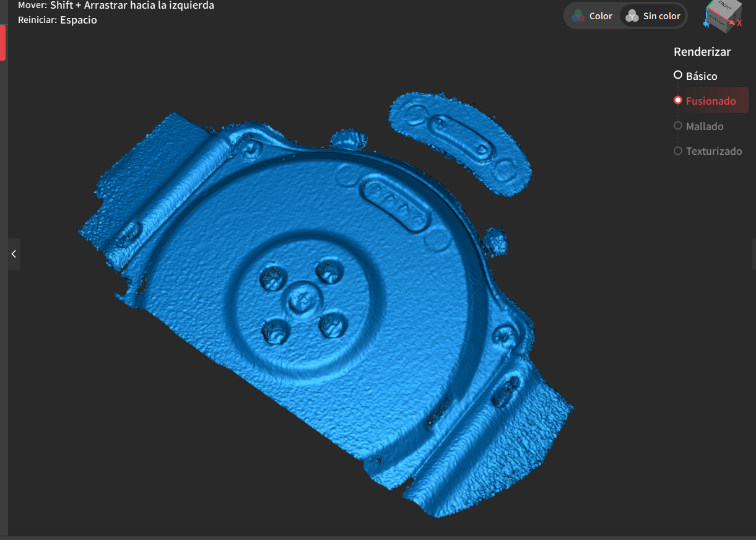
Task: Select the Básico render option
Action: (695, 76)
